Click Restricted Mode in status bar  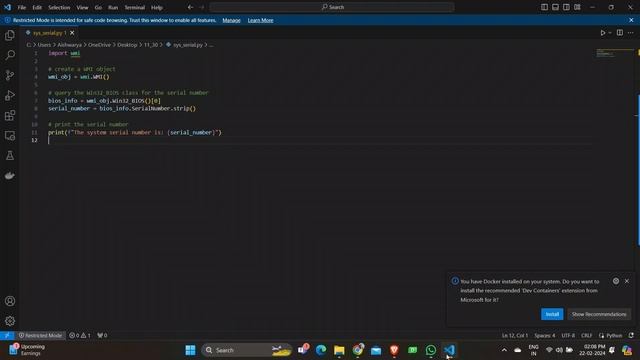[40, 335]
